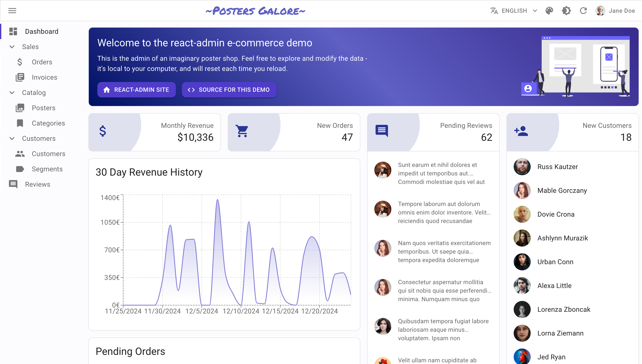Collapse the Sales section
642x364 pixels.
[x=12, y=47]
